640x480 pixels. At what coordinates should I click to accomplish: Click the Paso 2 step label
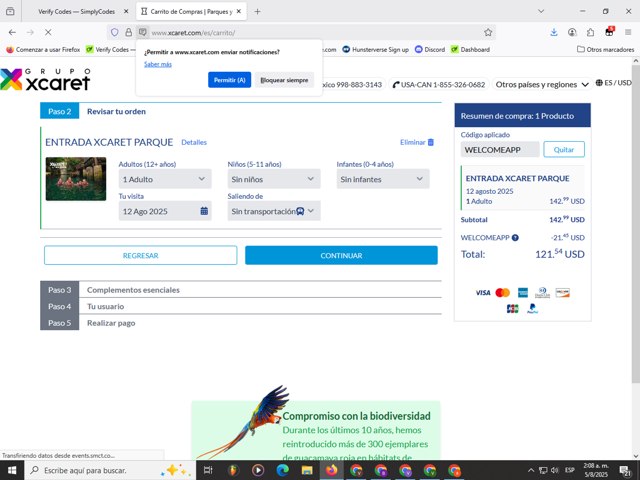(x=60, y=111)
